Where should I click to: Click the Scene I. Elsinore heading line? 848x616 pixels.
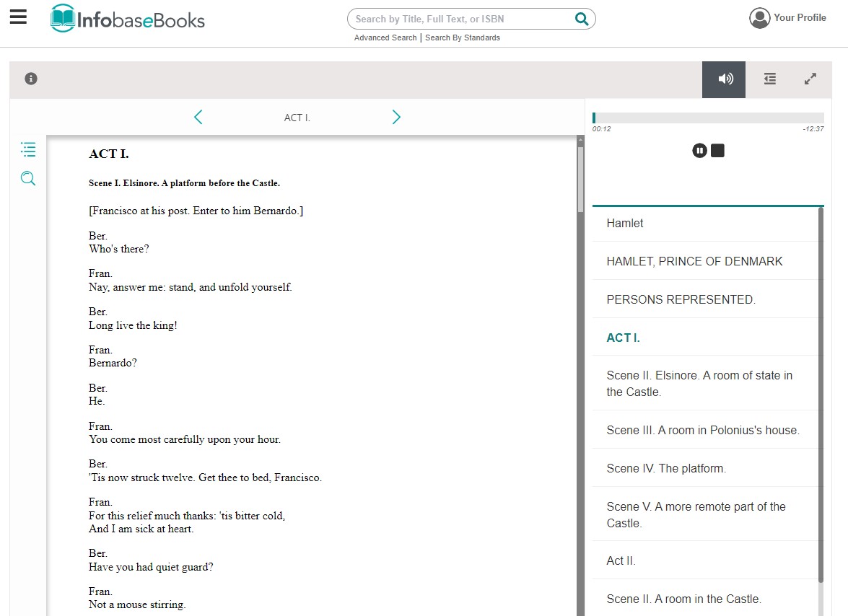point(185,183)
